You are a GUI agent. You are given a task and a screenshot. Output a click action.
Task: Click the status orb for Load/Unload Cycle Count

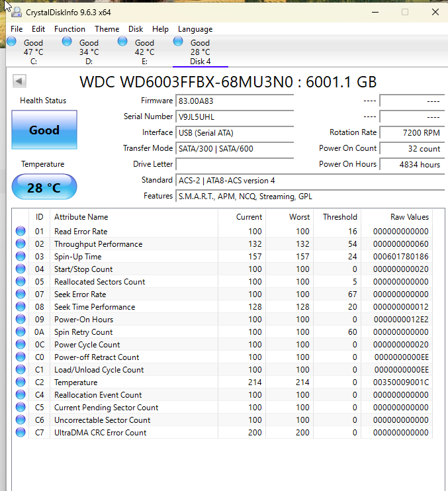(21, 369)
